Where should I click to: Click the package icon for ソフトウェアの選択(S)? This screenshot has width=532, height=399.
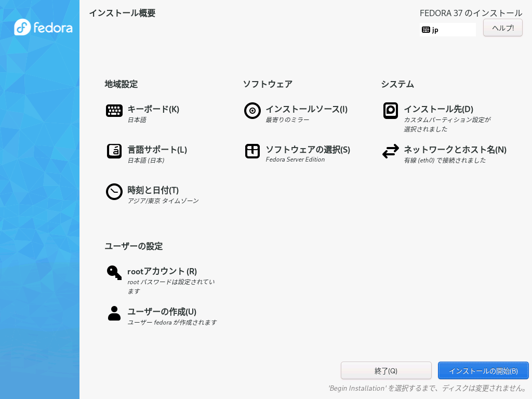252,151
